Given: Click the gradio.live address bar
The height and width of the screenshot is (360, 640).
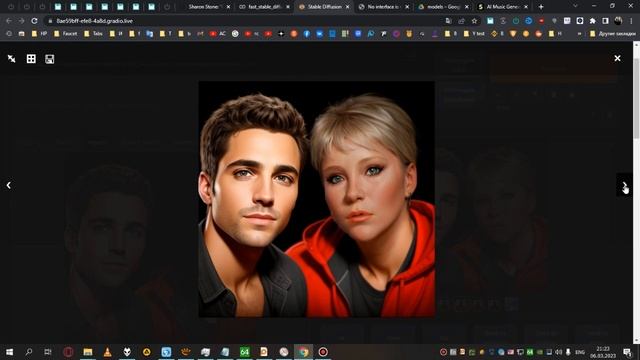Looking at the screenshot, I should click(x=245, y=21).
